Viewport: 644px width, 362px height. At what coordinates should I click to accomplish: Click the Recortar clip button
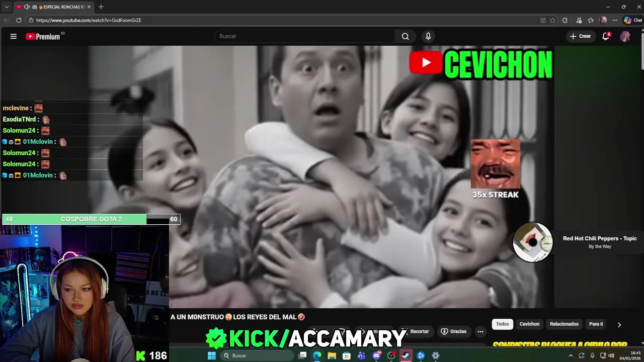pos(416,331)
